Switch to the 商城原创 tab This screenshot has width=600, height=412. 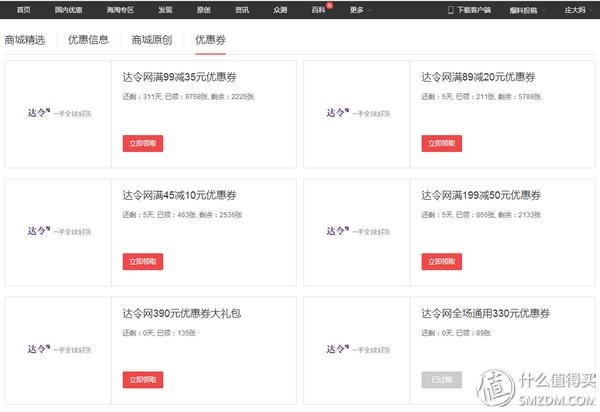click(152, 40)
